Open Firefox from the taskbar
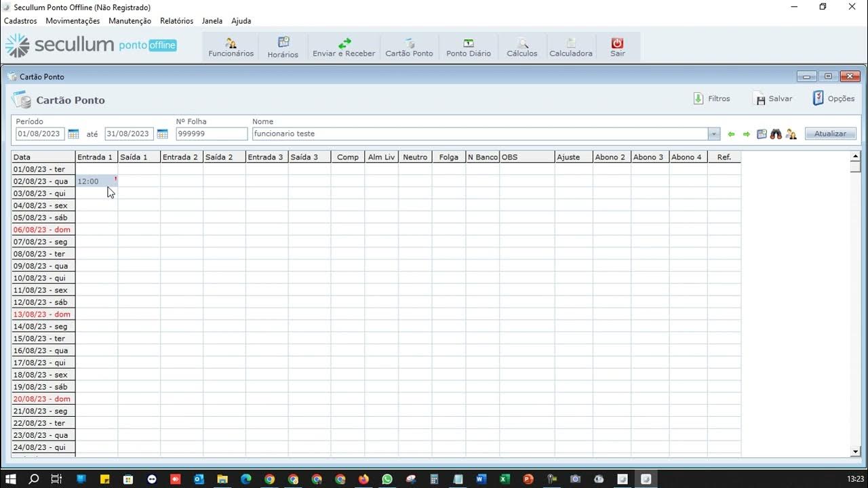The height and width of the screenshot is (488, 868). (x=363, y=479)
